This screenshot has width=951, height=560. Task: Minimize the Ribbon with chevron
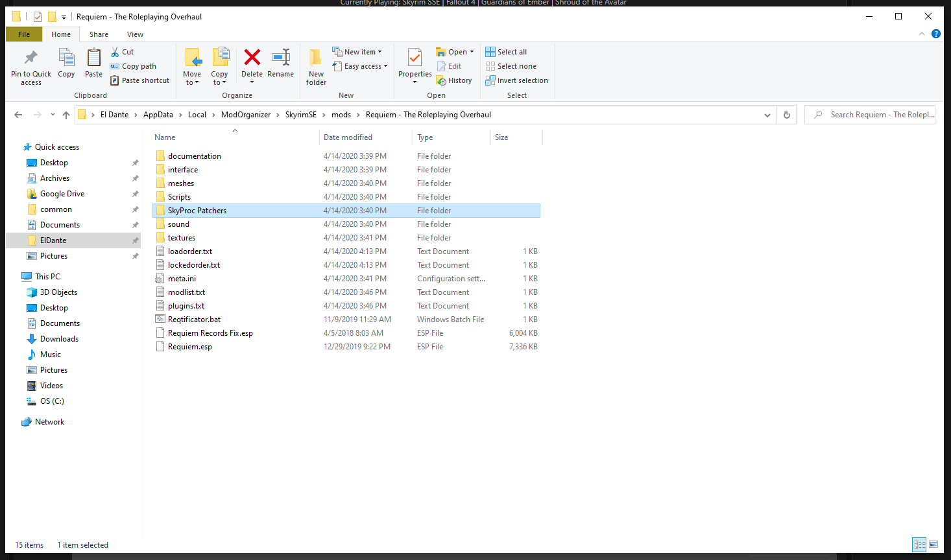tap(922, 34)
